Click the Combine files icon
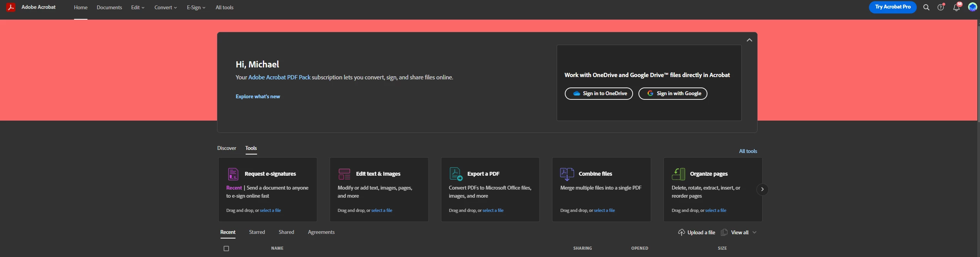 [x=567, y=174]
